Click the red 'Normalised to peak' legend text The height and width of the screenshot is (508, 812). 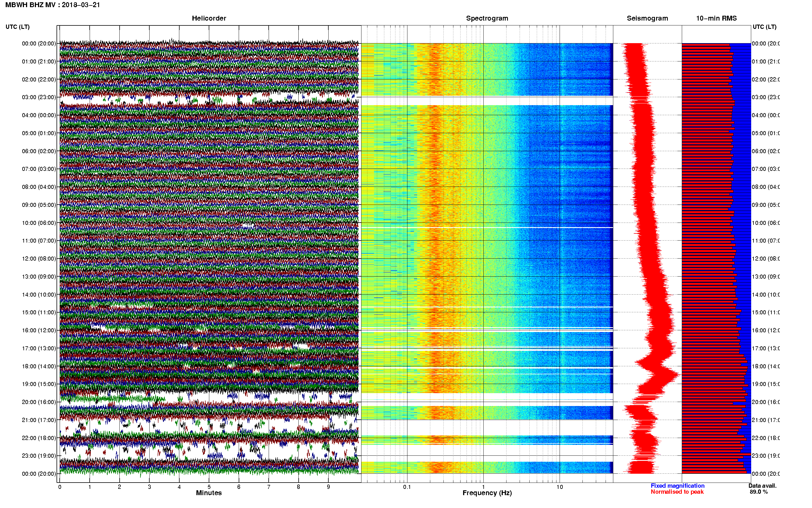click(677, 492)
